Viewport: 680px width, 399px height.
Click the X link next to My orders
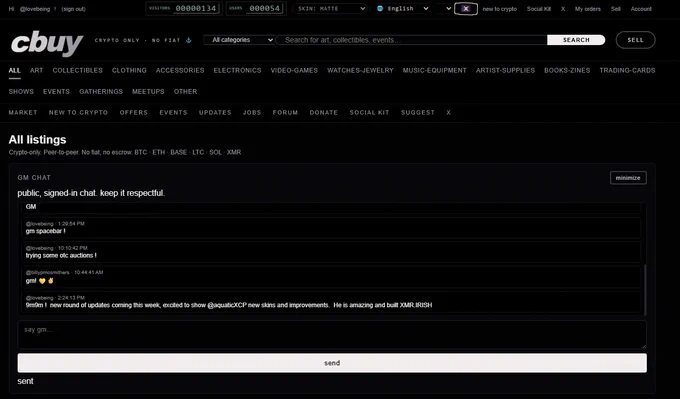pyautogui.click(x=563, y=9)
